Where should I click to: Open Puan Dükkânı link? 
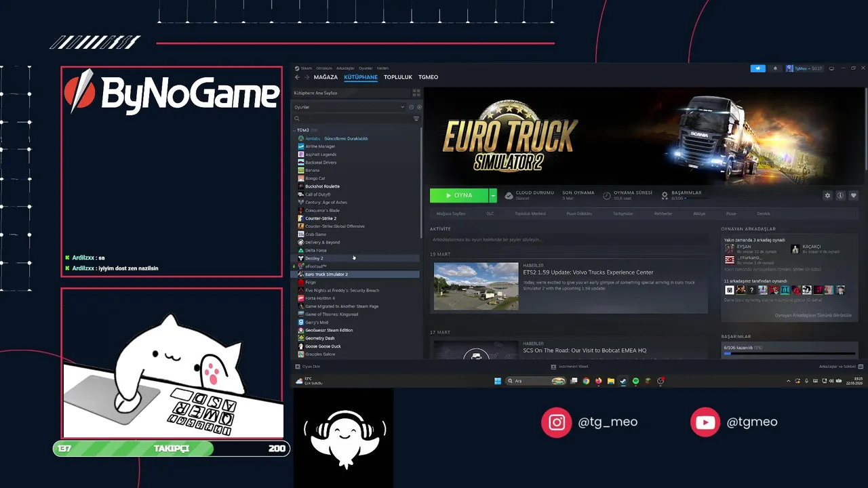point(579,213)
